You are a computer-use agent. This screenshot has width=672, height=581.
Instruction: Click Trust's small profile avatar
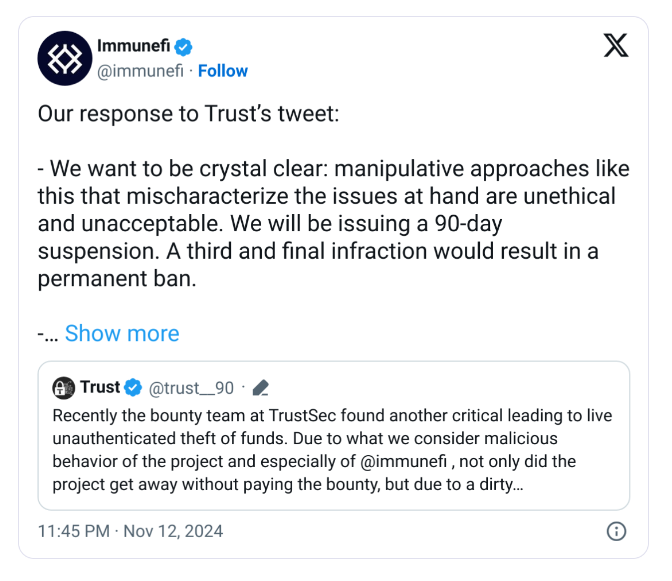click(63, 388)
